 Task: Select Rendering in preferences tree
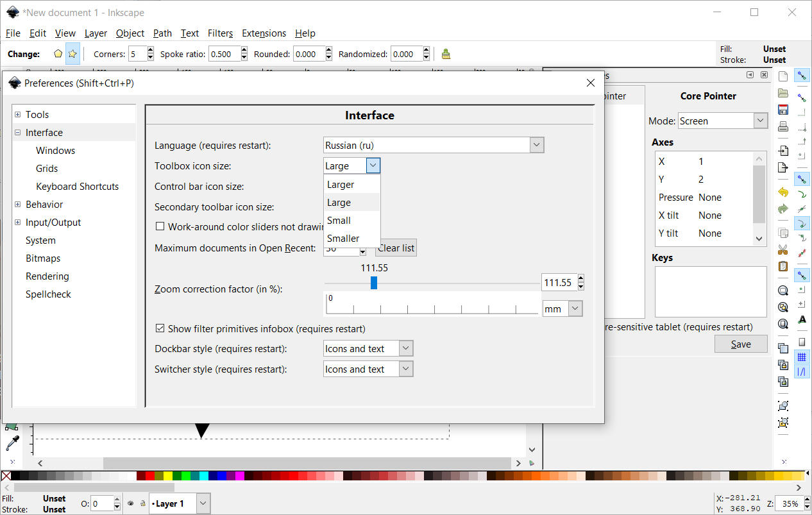tap(47, 276)
